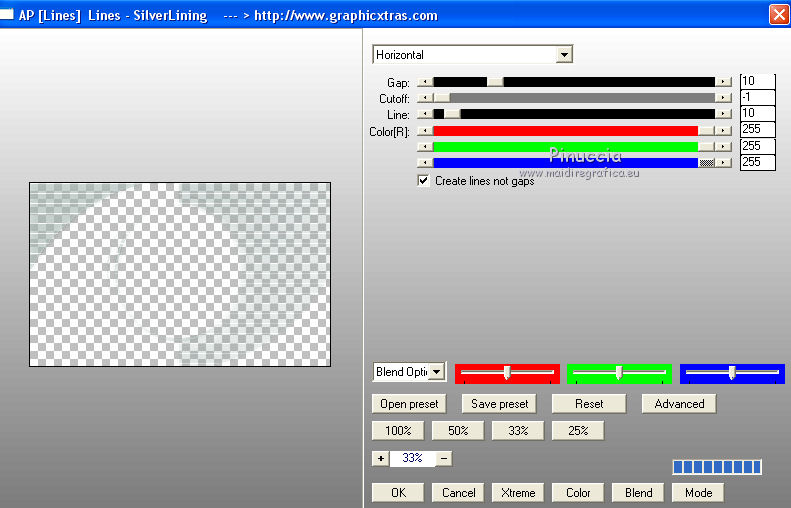Decrease zoom with the minus button
The height and width of the screenshot is (508, 791).
444,459
